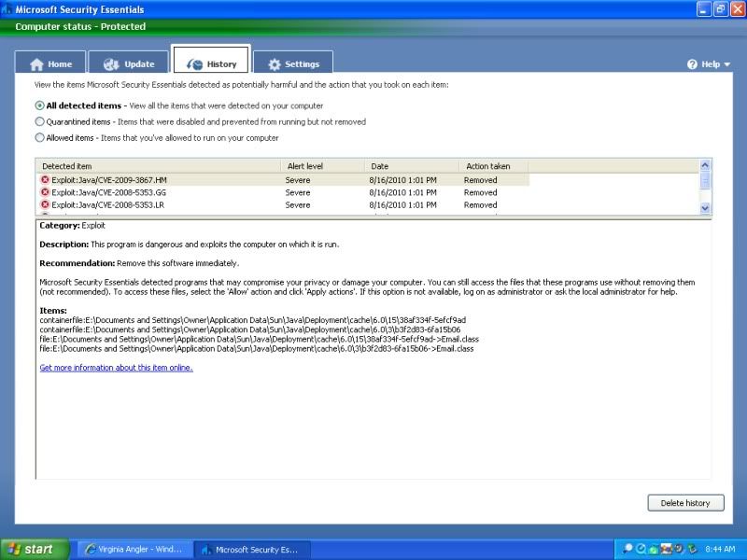Click the 8:44 AM taskbar clock
The width and height of the screenshot is (747, 560).
[x=720, y=549]
